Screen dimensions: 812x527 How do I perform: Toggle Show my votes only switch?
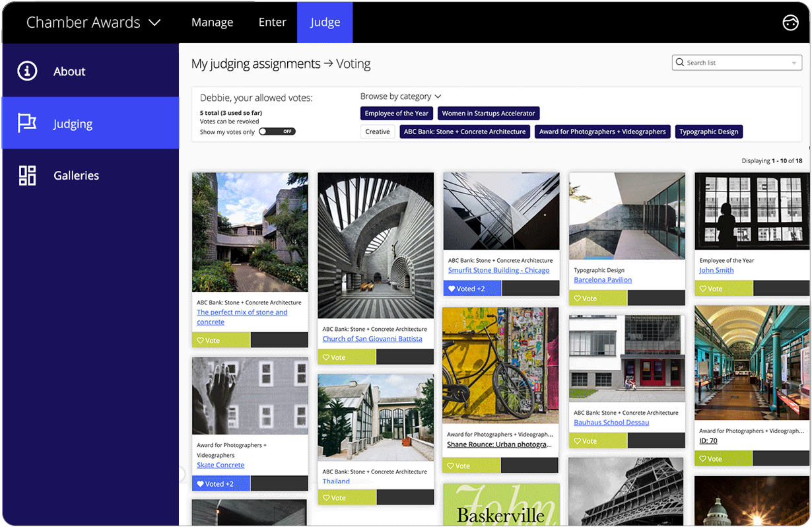point(277,131)
